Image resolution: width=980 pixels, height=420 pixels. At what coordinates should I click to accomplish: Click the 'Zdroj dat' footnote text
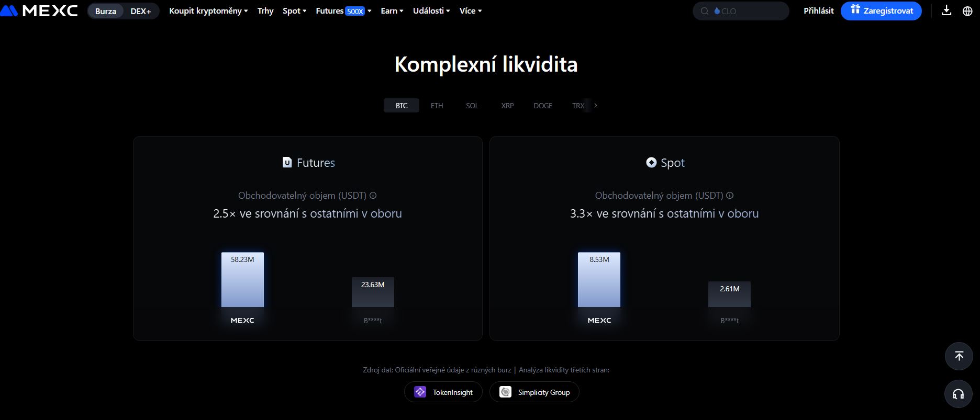(x=486, y=370)
